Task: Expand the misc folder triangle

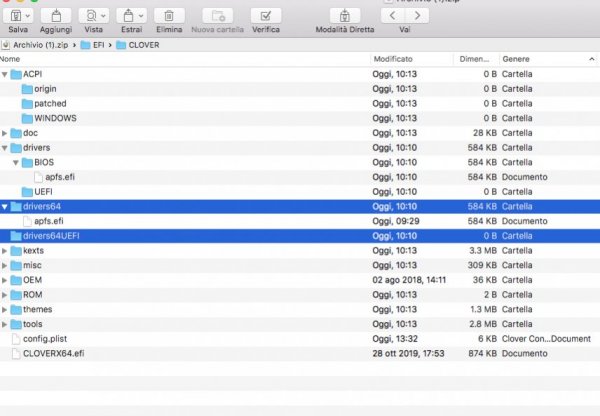Action: [x=5, y=266]
